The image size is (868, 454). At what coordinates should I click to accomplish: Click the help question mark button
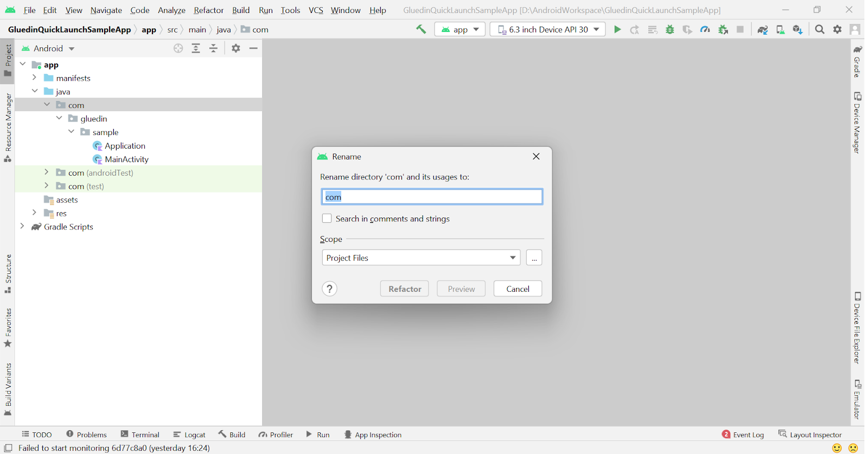click(329, 289)
